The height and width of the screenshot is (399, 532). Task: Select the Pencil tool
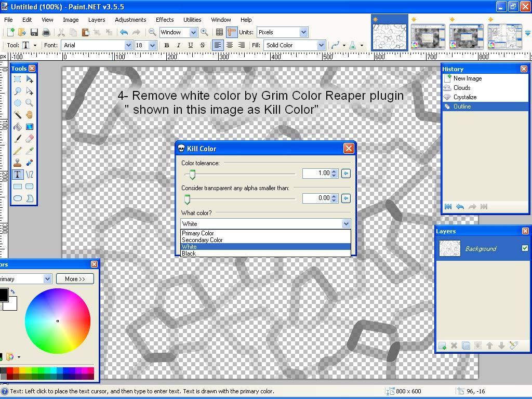[x=17, y=151]
